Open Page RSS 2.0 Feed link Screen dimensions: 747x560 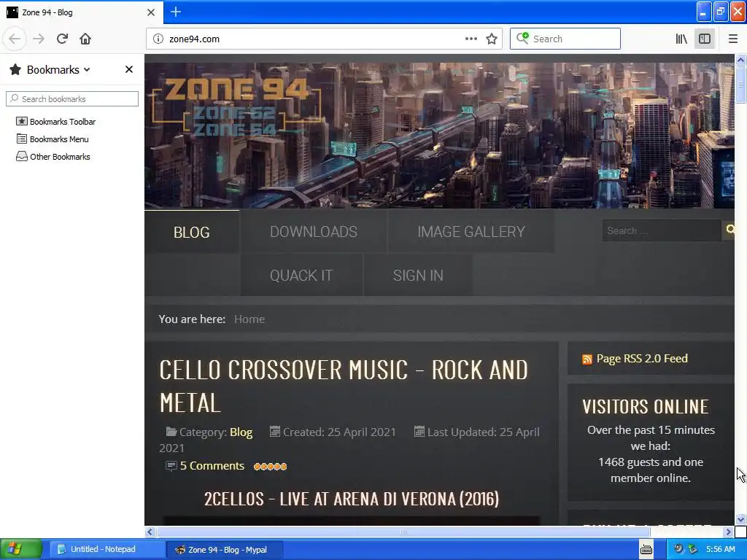click(642, 359)
